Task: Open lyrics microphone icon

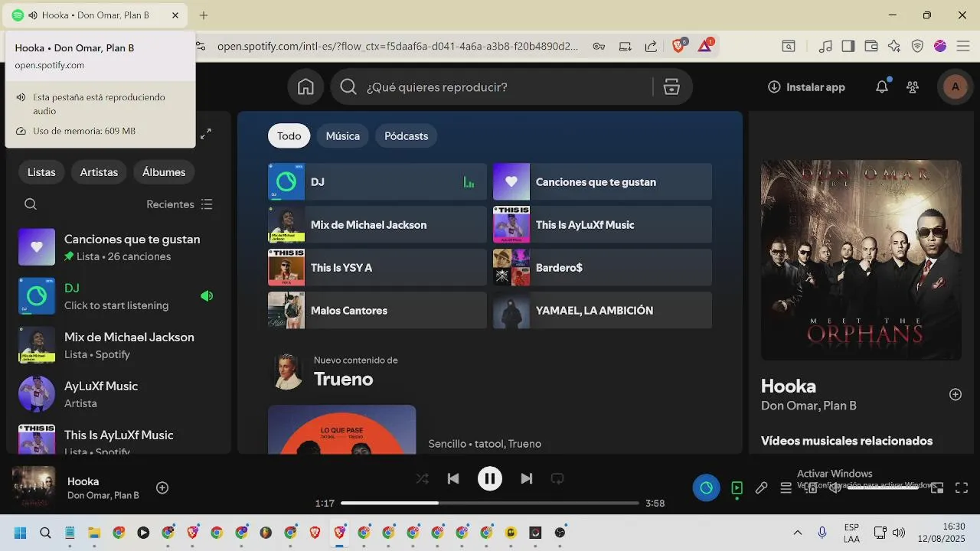Action: pos(761,487)
